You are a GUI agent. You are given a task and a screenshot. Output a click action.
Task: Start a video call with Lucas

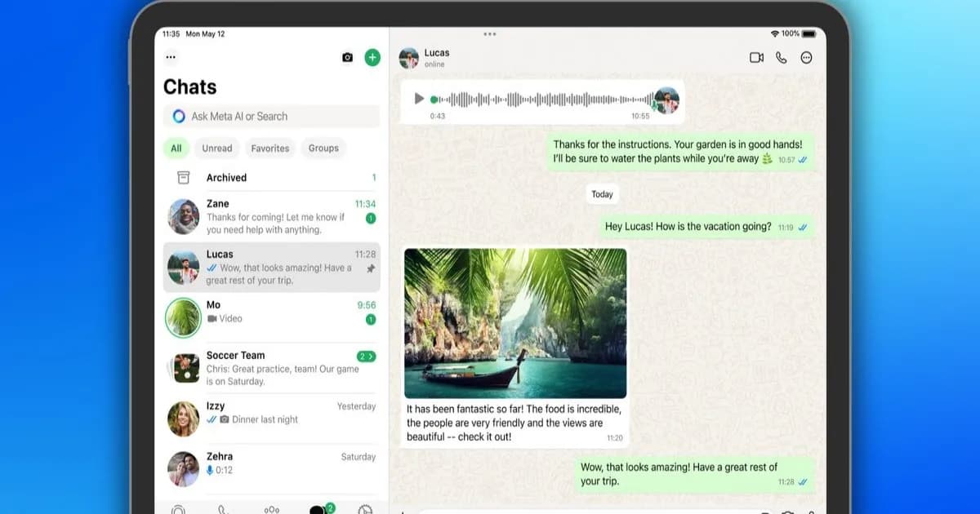click(756, 58)
